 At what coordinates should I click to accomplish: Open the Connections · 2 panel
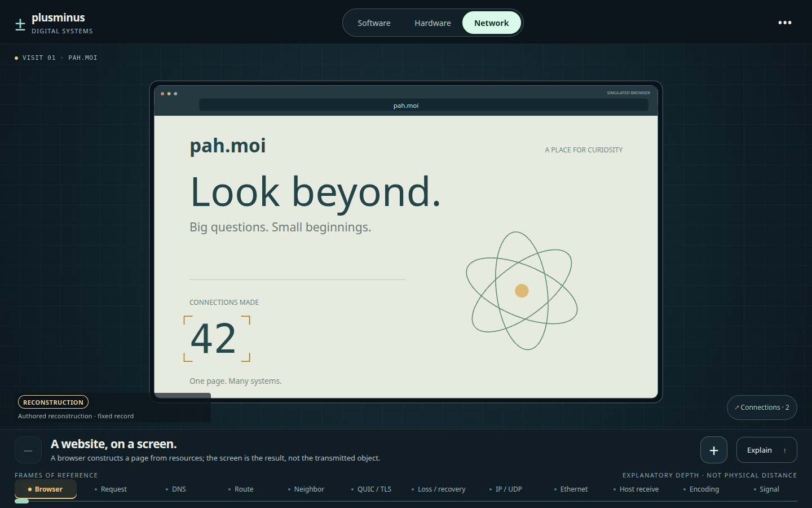tap(762, 408)
